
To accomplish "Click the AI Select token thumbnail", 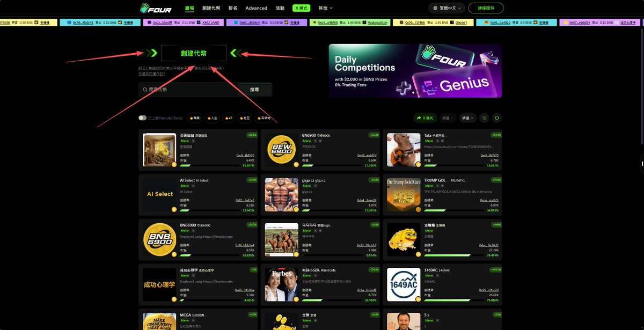I will pyautogui.click(x=159, y=194).
